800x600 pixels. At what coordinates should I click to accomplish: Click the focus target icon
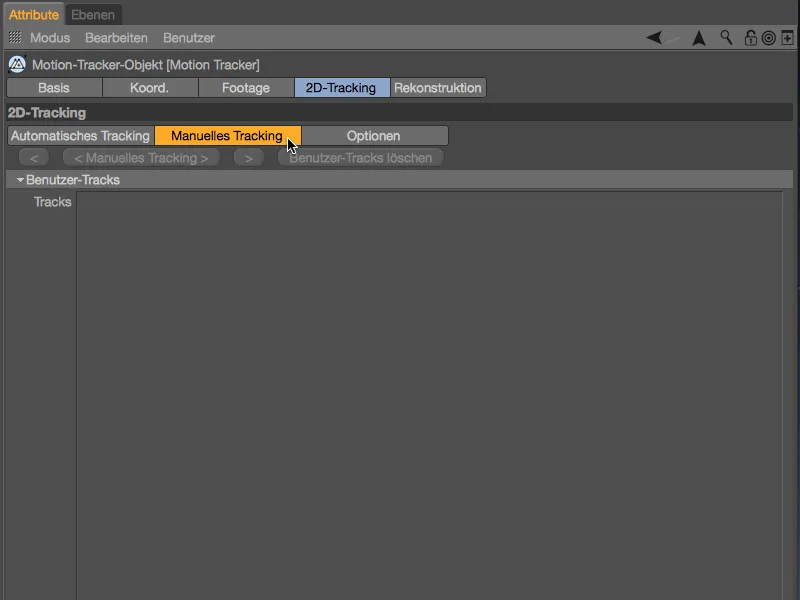[x=768, y=37]
